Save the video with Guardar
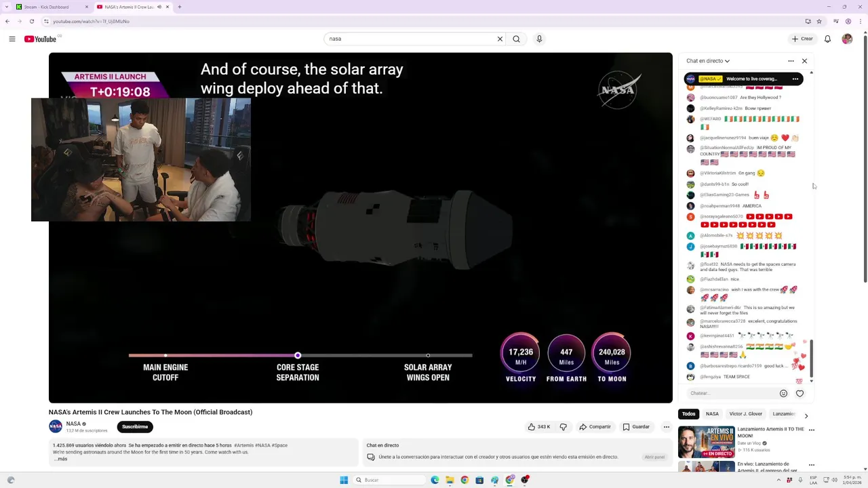 point(637,427)
